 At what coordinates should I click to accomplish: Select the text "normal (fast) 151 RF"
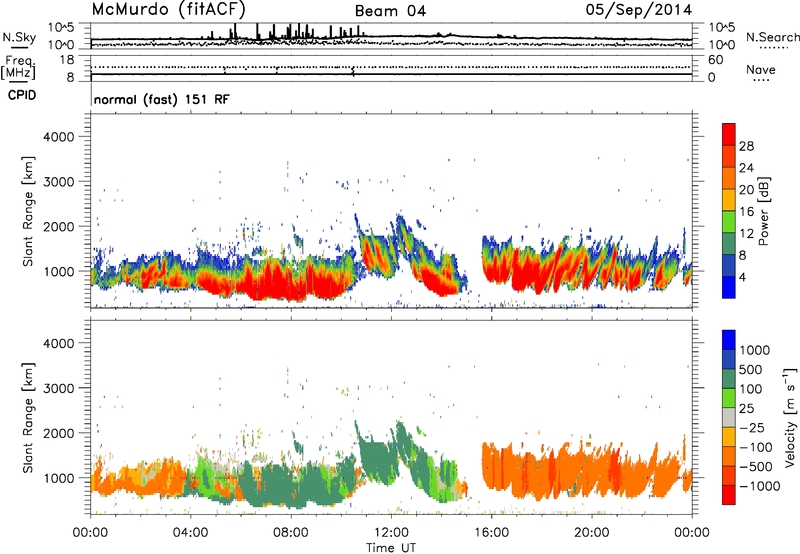tap(161, 99)
